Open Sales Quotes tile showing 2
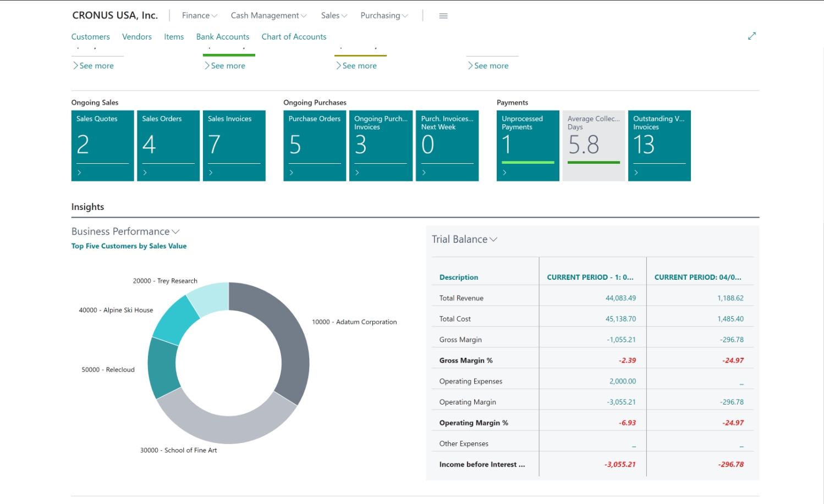 pyautogui.click(x=103, y=146)
